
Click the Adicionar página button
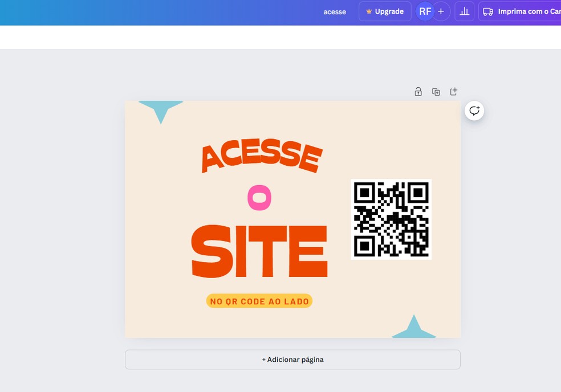coord(292,360)
